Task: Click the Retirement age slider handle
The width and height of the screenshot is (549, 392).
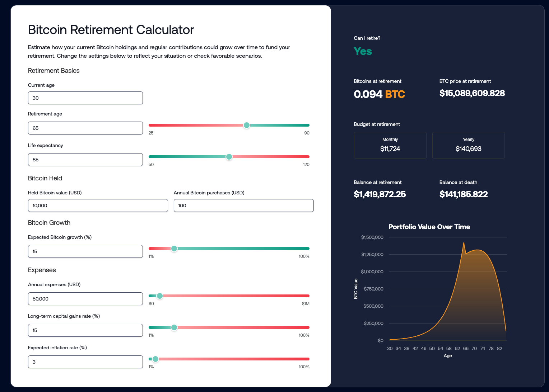Action: pyautogui.click(x=247, y=125)
